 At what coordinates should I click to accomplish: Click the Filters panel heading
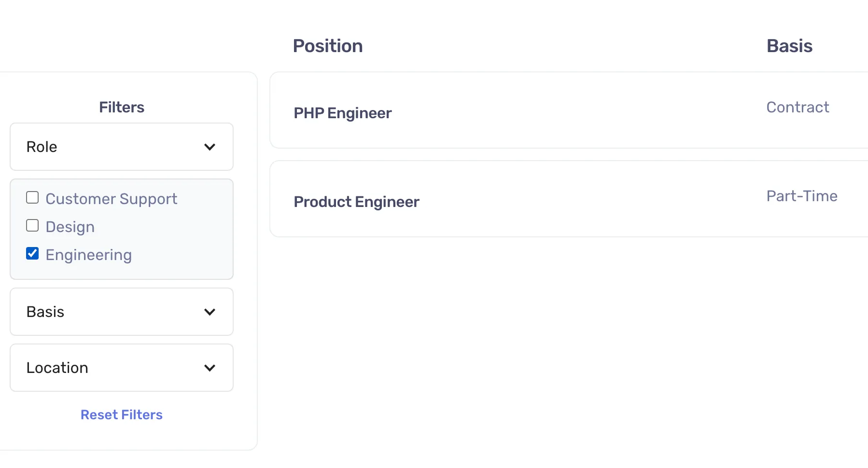click(122, 107)
